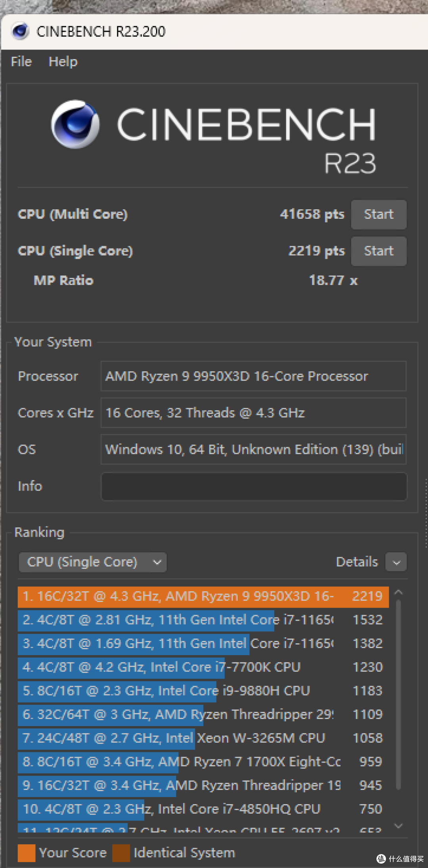Start the CPU Single Core benchmark

click(x=378, y=251)
